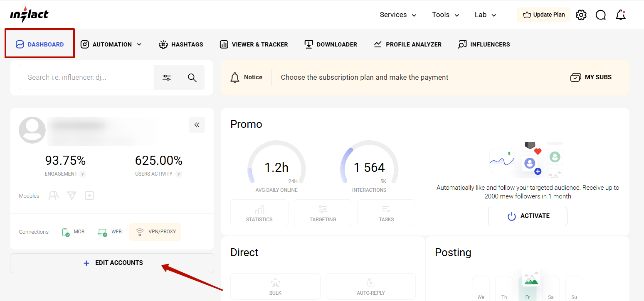Open the Profile Analyzer tab
Screen dimensions: 644x301
coord(407,44)
